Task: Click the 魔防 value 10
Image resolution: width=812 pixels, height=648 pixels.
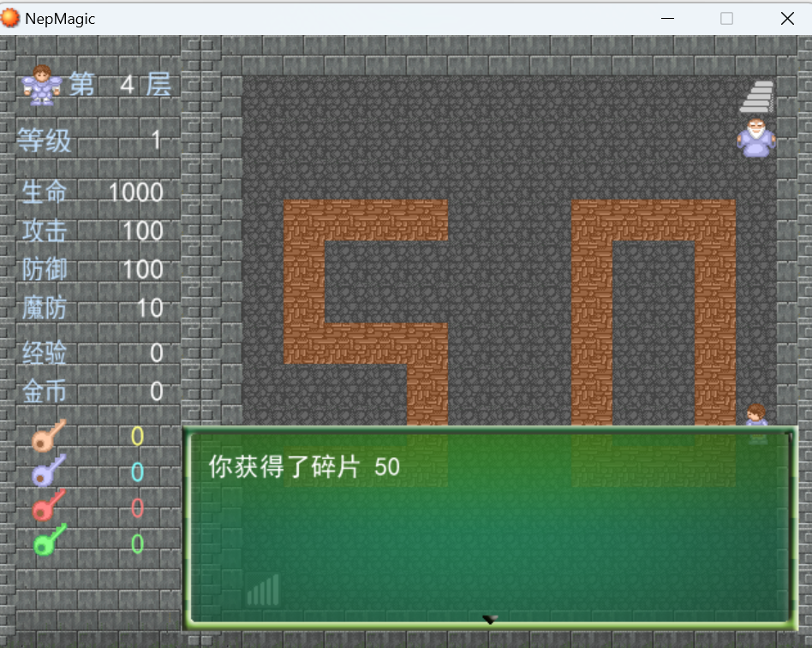Action: click(150, 308)
